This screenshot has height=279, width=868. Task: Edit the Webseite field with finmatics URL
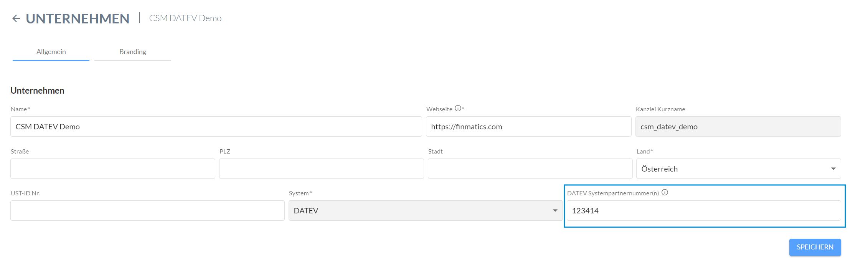pos(528,127)
